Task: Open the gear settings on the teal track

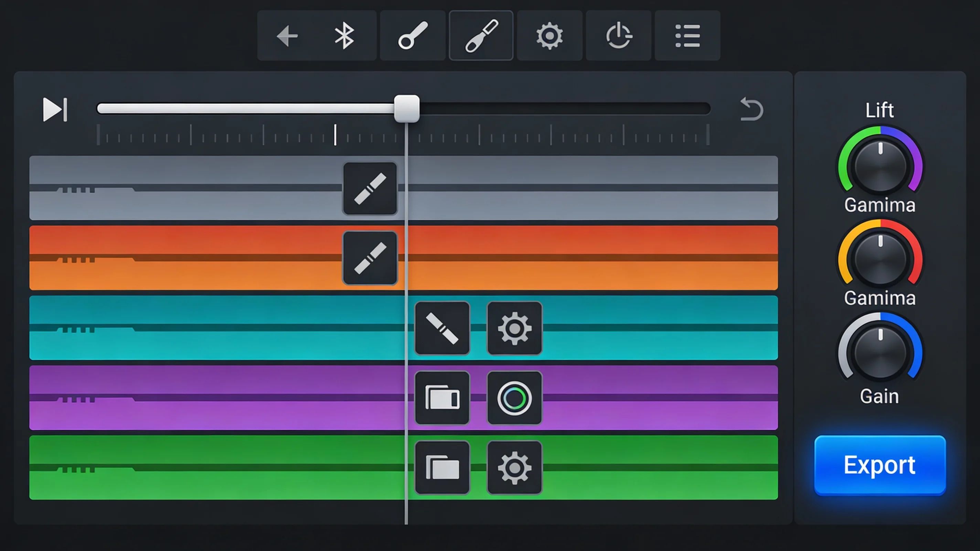Action: pos(514,328)
